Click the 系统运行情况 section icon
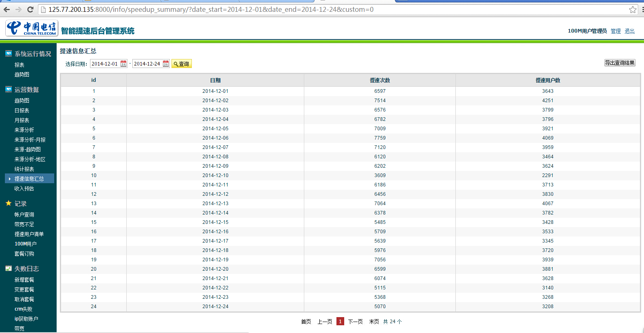Viewport: 644px width, 333px height. pyautogui.click(x=8, y=53)
